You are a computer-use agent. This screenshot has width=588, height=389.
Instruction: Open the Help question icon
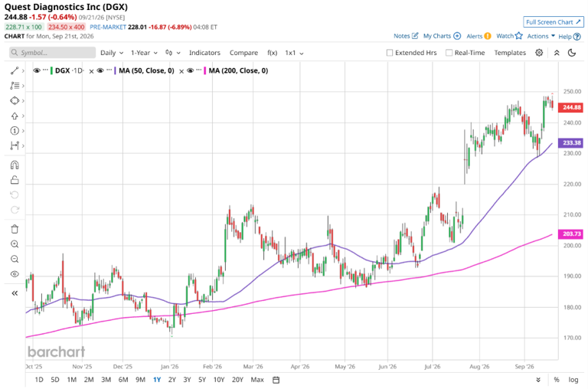[577, 37]
